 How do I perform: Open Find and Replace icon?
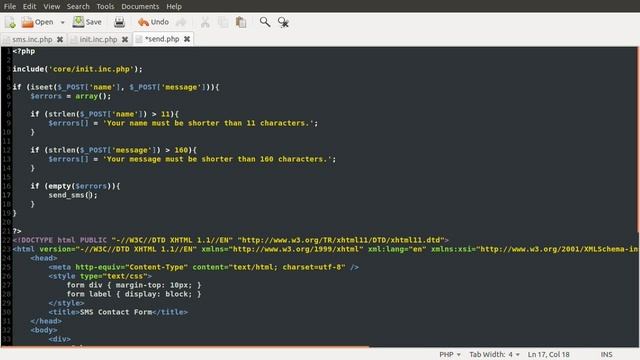283,22
